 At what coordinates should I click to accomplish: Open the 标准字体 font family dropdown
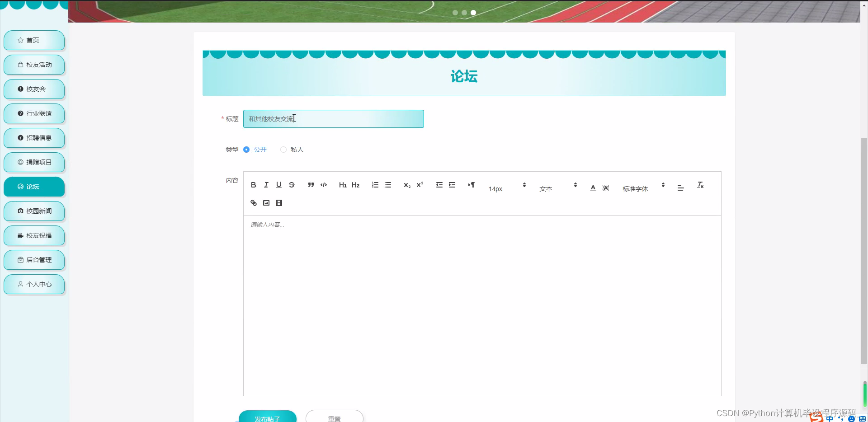635,189
